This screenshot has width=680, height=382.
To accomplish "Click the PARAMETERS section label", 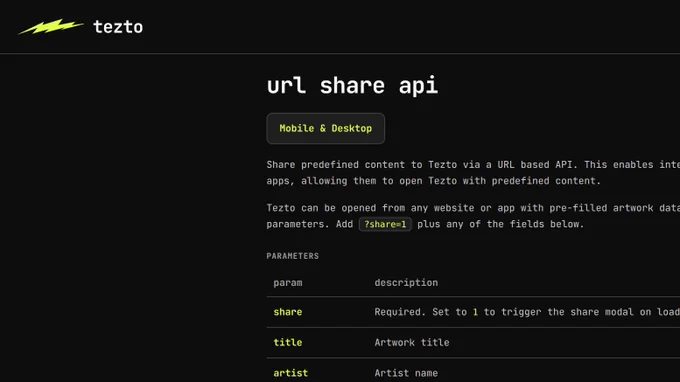I will 293,256.
